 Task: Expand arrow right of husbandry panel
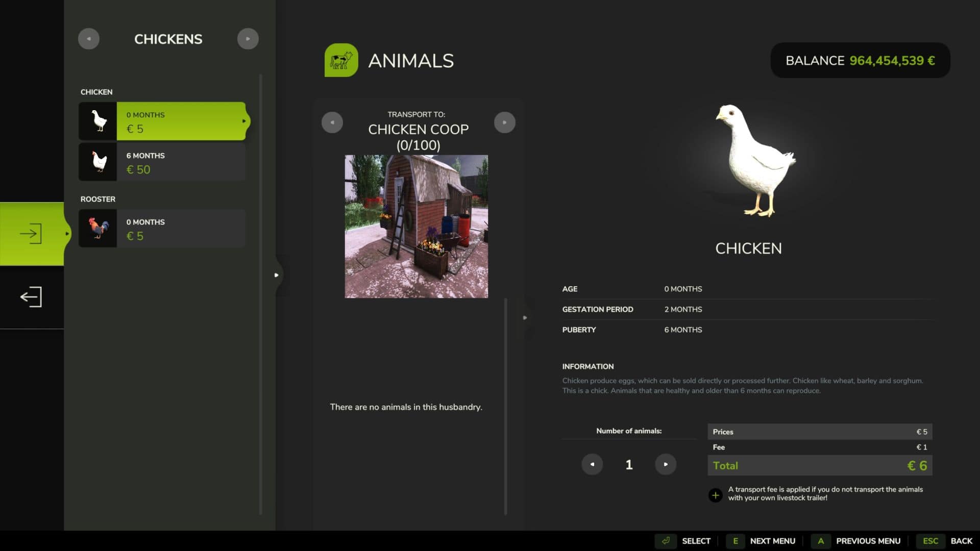525,318
